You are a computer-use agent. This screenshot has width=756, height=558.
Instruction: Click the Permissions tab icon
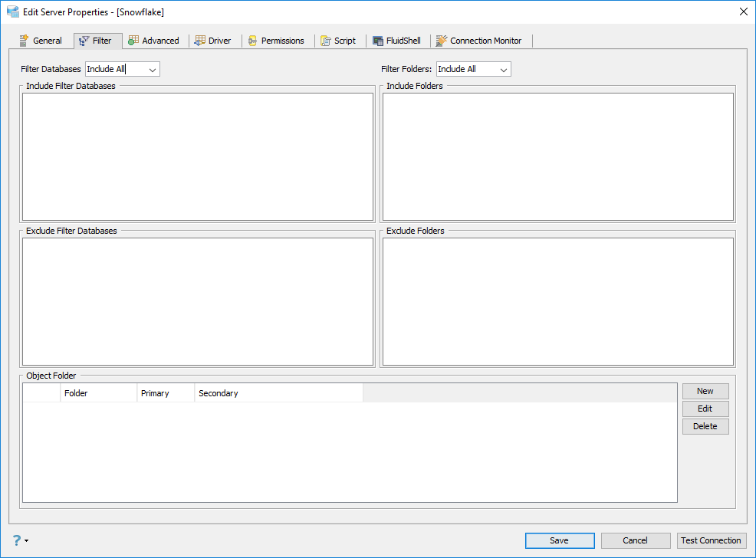[x=253, y=41]
